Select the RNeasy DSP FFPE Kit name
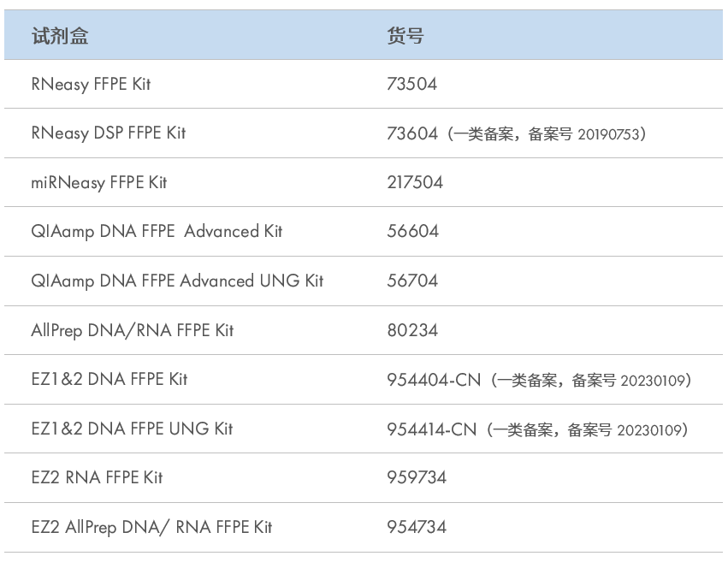This screenshot has width=728, height=562. (108, 133)
